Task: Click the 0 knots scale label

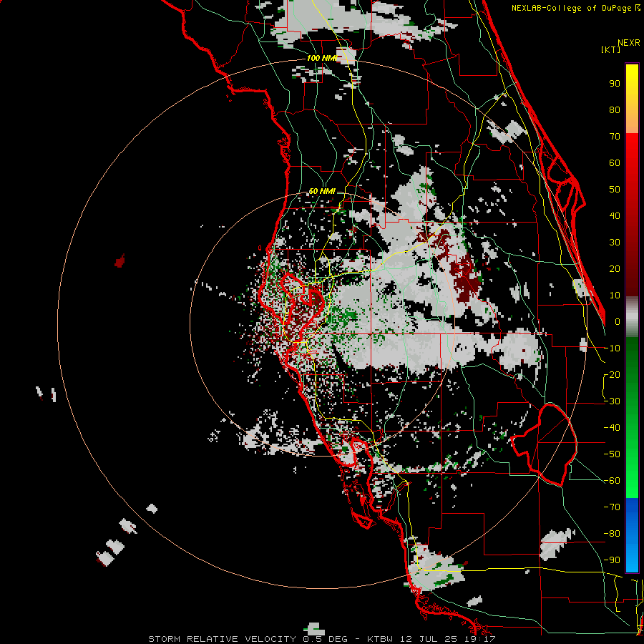Action: coord(617,322)
